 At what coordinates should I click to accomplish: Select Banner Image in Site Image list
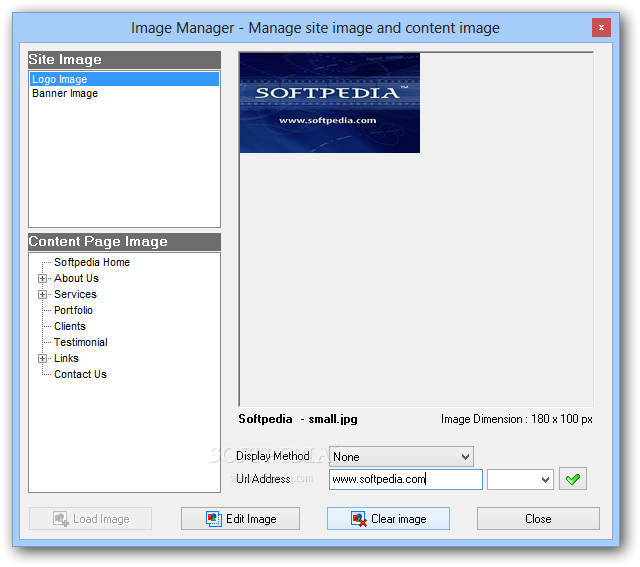coord(124,93)
